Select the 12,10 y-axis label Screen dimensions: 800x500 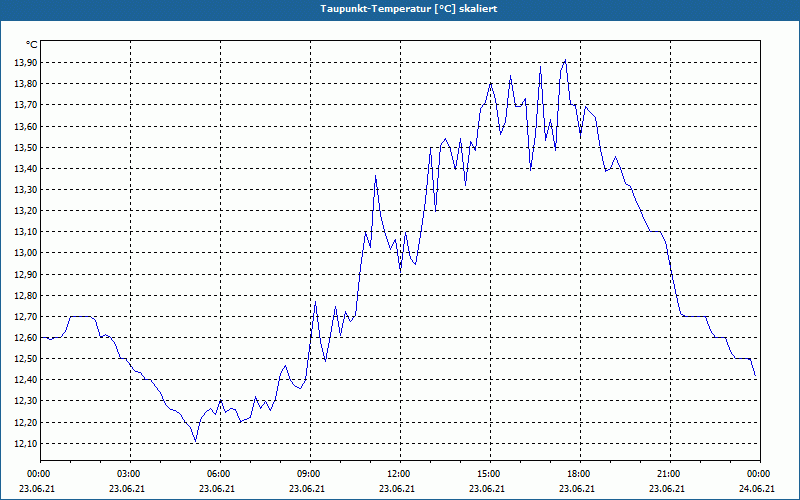(x=26, y=444)
